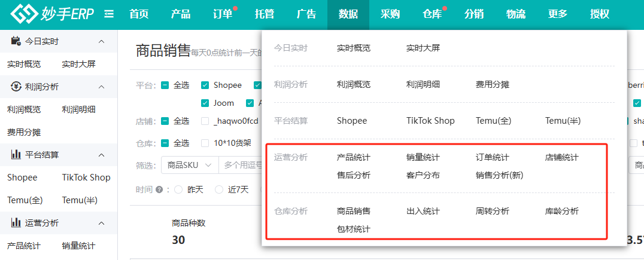Open the 分销 top menu
The width and height of the screenshot is (644, 260).
[474, 14]
